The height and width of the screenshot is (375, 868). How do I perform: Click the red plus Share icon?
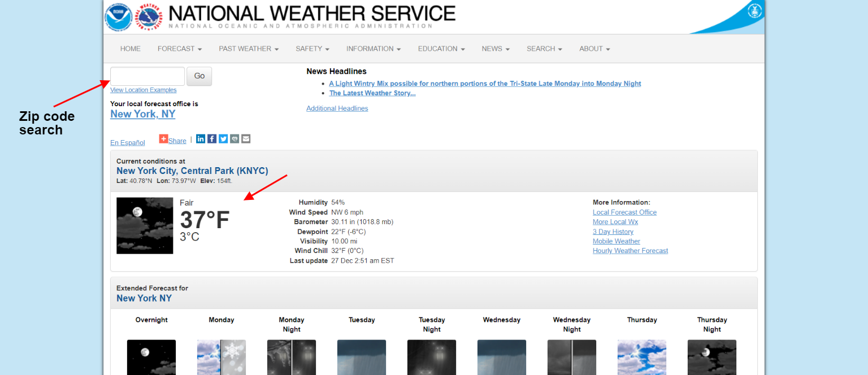click(x=163, y=139)
